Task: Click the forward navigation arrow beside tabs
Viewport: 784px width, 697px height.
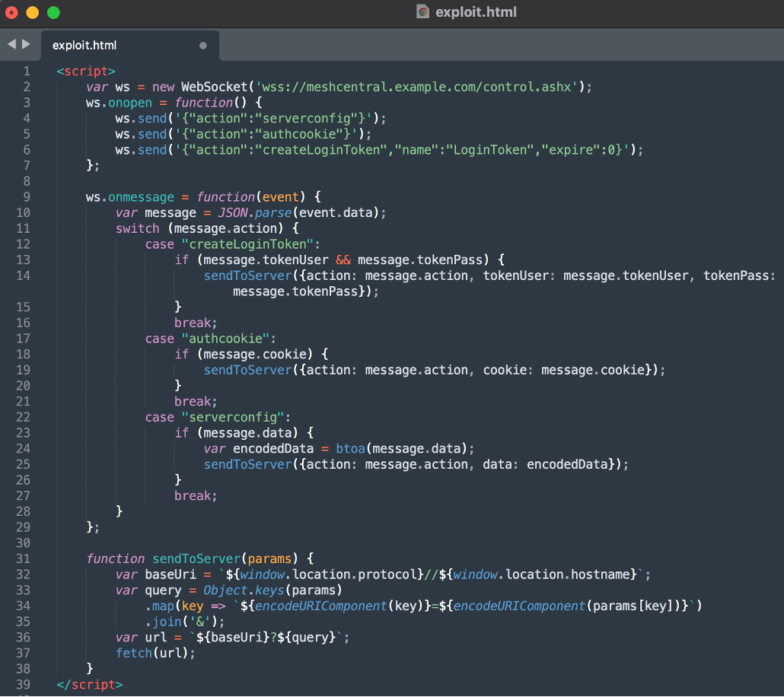Action: click(26, 44)
